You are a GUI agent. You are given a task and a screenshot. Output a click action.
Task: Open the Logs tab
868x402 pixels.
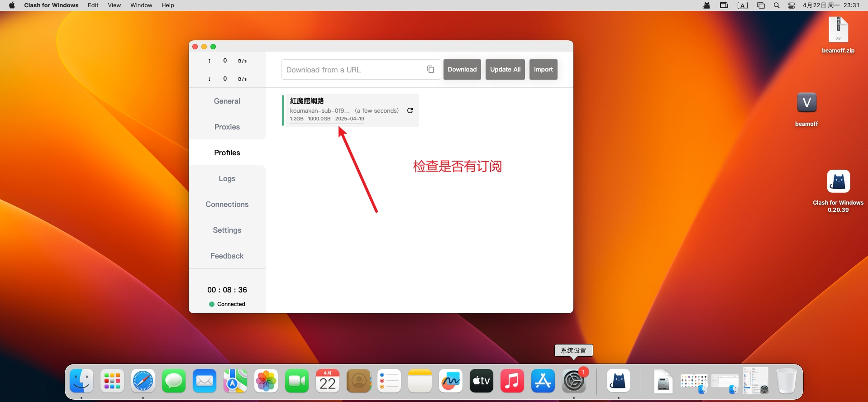(x=227, y=178)
